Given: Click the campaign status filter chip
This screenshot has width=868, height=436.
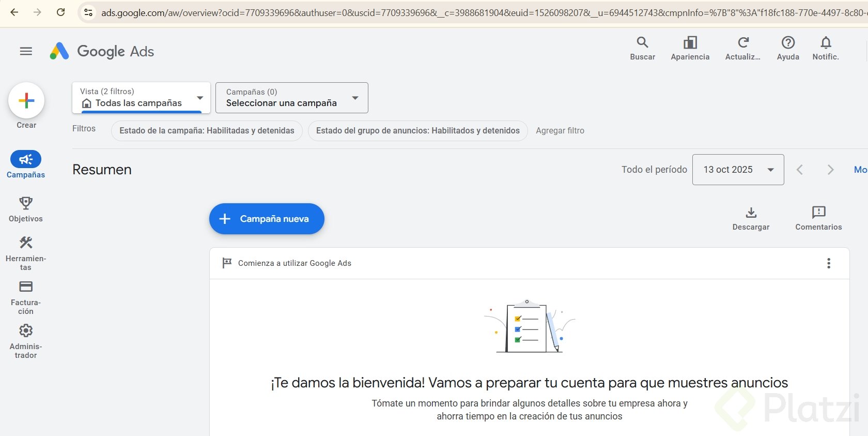Looking at the screenshot, I should click(207, 131).
